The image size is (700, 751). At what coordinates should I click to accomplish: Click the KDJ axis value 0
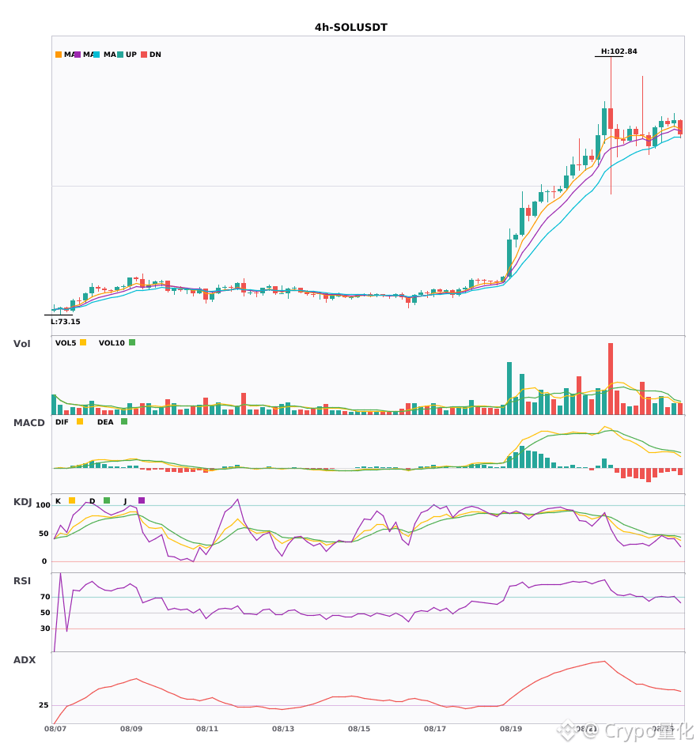[44, 561]
